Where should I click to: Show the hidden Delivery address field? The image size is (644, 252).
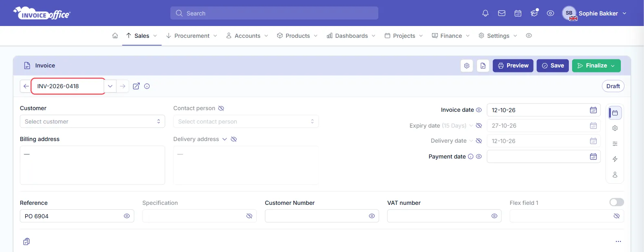[234, 139]
